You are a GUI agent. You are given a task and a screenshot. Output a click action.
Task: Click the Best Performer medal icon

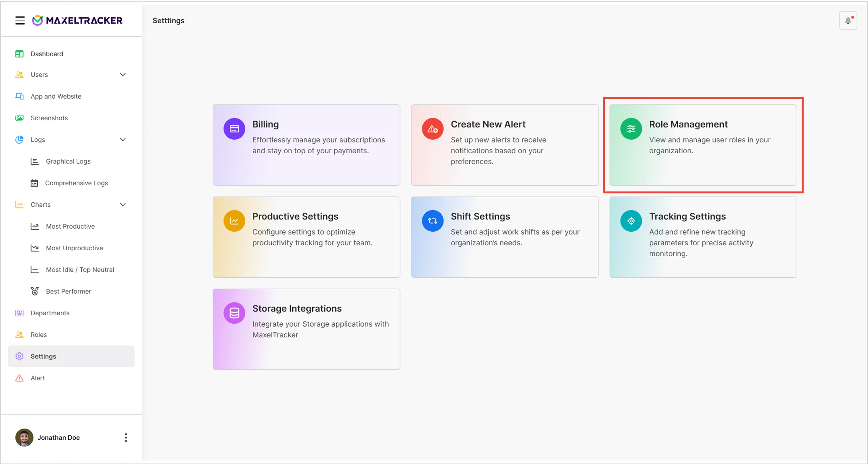tap(35, 291)
